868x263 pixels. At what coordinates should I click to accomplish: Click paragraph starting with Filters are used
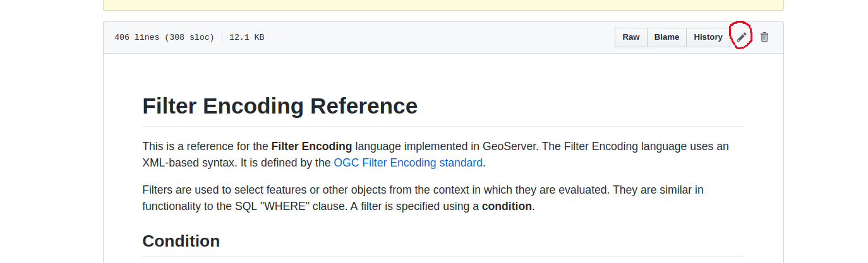[423, 198]
